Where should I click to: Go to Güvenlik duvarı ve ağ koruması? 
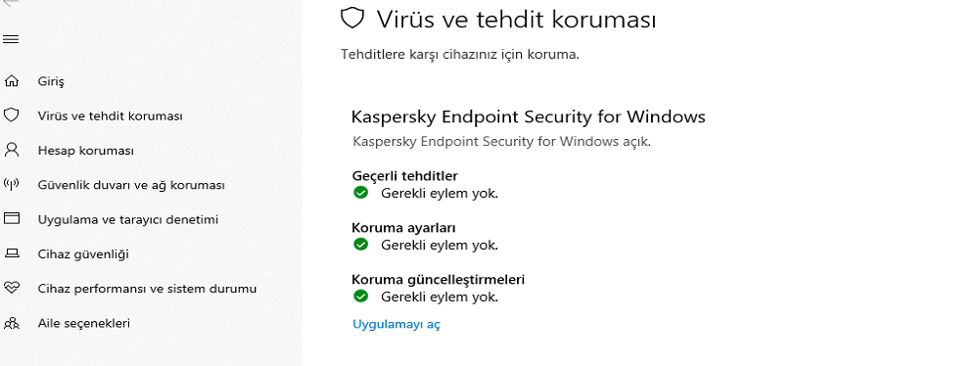131,186
